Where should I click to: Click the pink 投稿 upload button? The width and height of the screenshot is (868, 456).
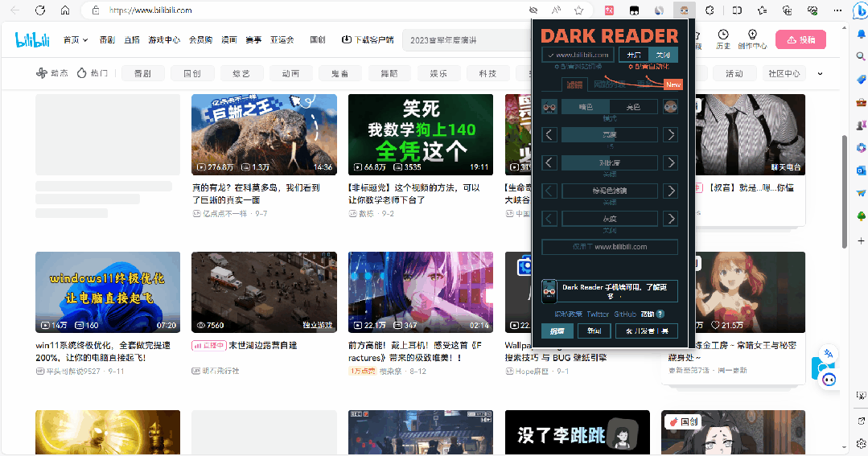point(800,40)
